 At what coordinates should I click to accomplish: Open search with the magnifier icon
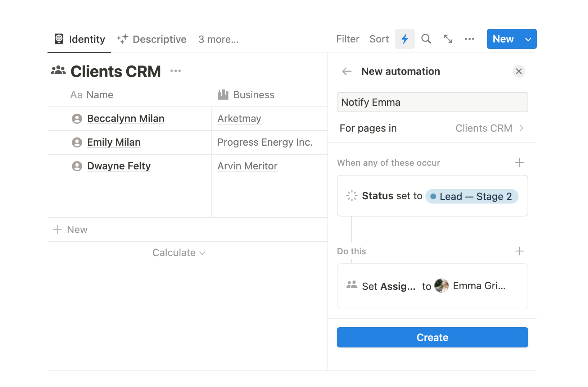426,39
